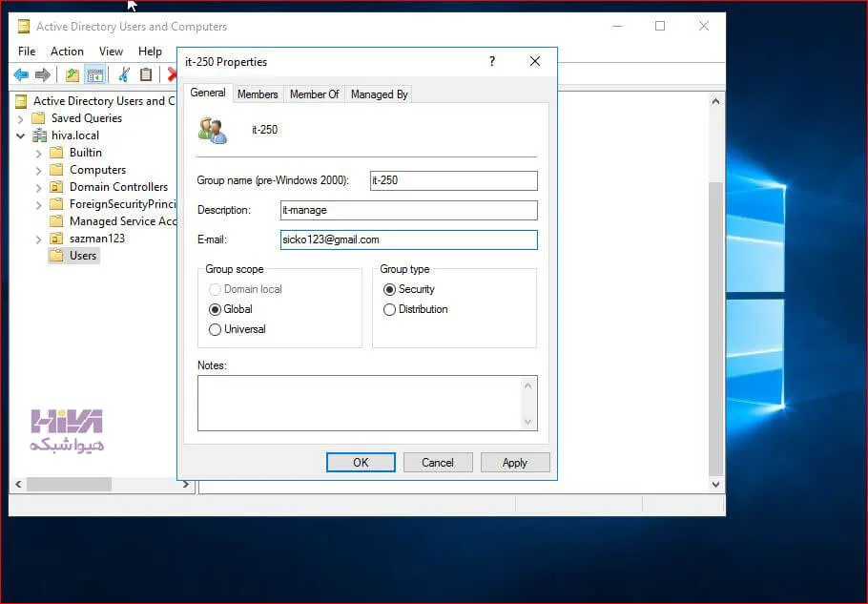Image resolution: width=868 pixels, height=604 pixels.
Task: Click the main window vertical scrollbar thumb
Action: click(715, 328)
